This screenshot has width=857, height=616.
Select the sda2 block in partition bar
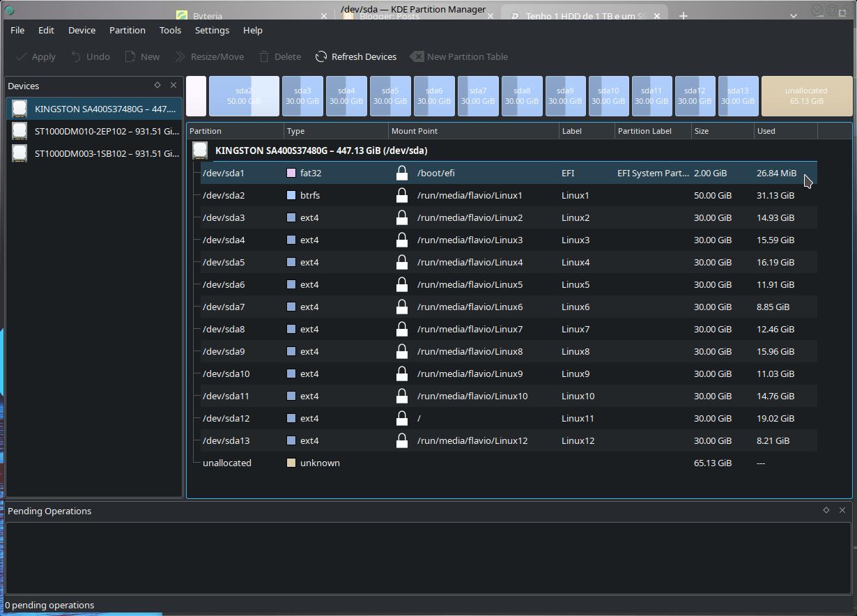(x=244, y=96)
